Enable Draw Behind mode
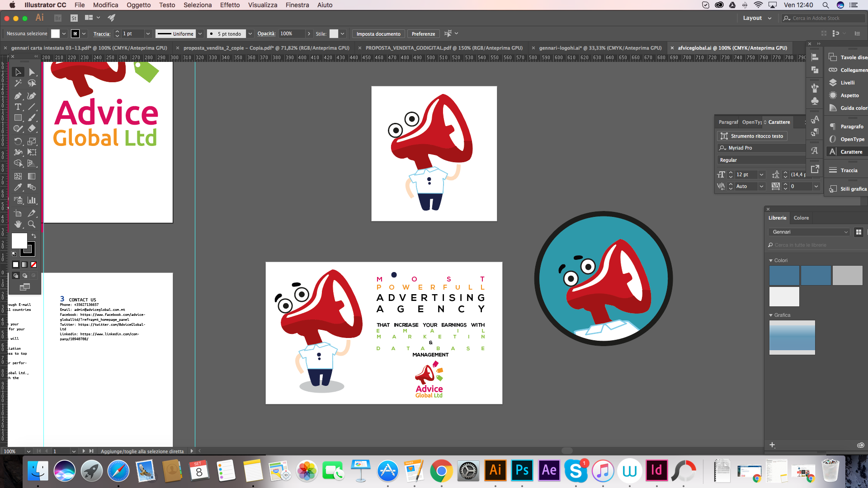This screenshot has height=488, width=868. [x=25, y=276]
